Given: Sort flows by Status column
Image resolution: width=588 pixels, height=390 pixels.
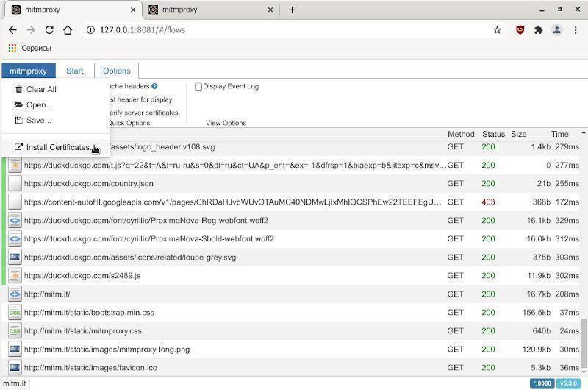Looking at the screenshot, I should [x=493, y=134].
